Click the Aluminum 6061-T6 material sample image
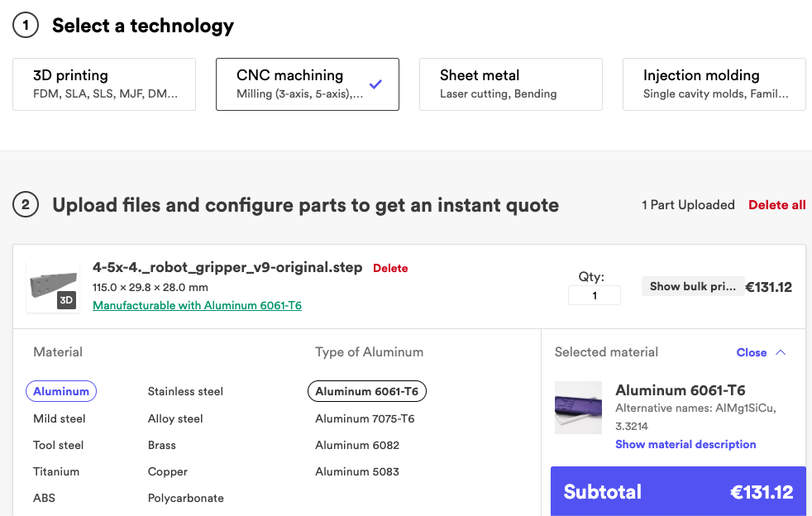The width and height of the screenshot is (812, 516). click(x=578, y=408)
